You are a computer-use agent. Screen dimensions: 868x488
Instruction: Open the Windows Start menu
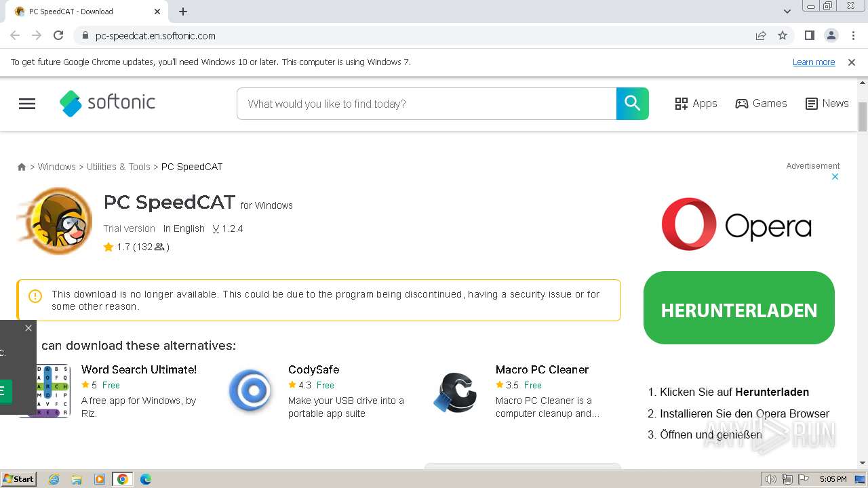19,479
